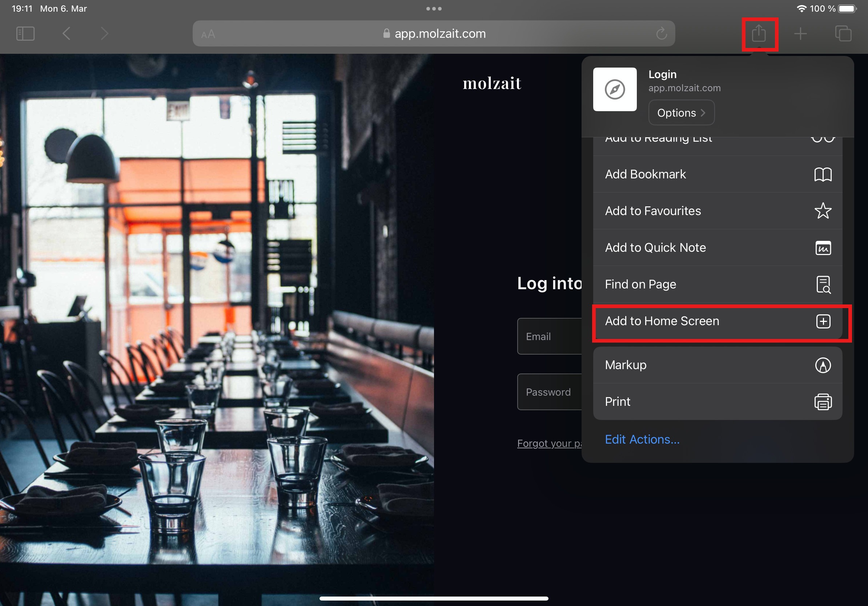The image size is (868, 606).
Task: Click the Password input field
Action: [549, 392]
